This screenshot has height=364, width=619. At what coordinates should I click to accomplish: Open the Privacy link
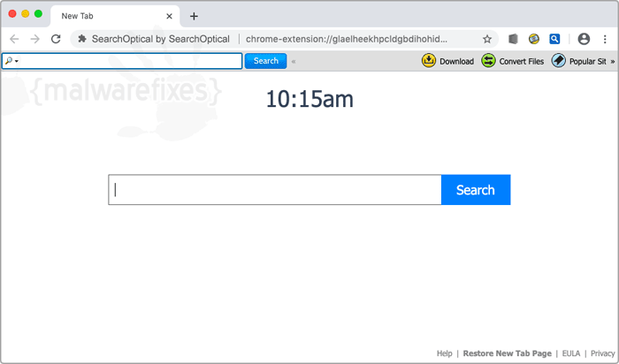[x=602, y=353]
